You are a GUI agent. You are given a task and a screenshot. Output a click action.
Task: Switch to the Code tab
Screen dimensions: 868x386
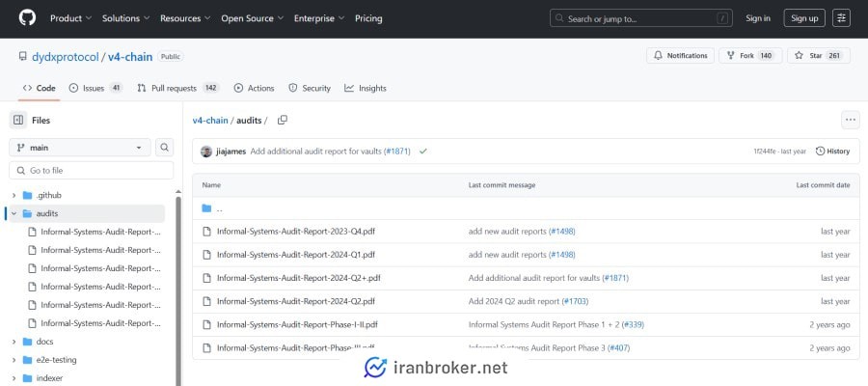pyautogui.click(x=39, y=88)
